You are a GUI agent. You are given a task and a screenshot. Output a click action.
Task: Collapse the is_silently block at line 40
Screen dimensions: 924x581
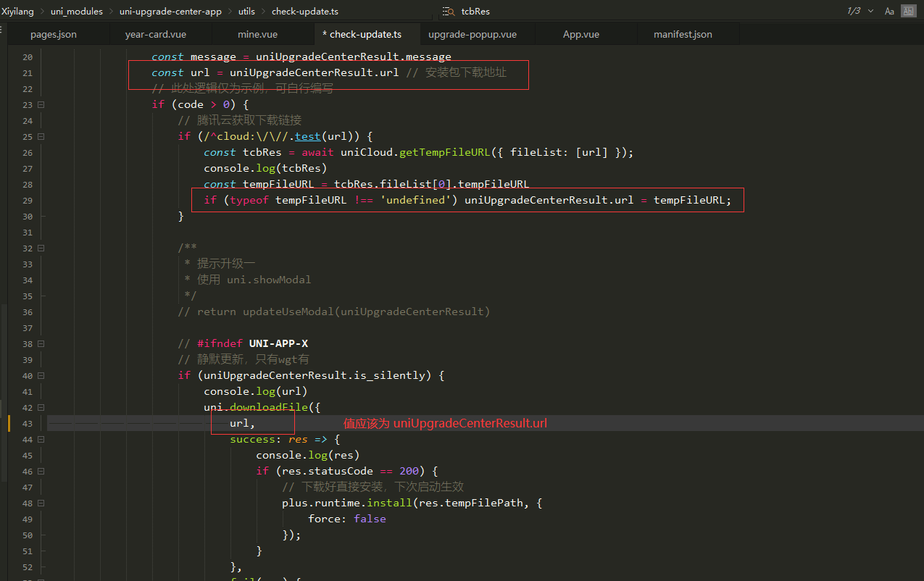(41, 375)
